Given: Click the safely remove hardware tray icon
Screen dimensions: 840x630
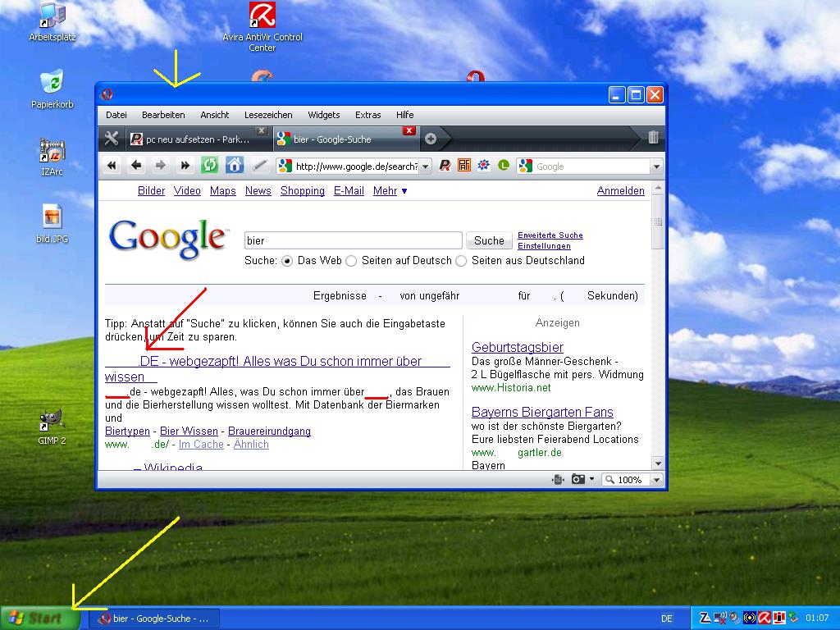Looking at the screenshot, I should click(793, 618).
